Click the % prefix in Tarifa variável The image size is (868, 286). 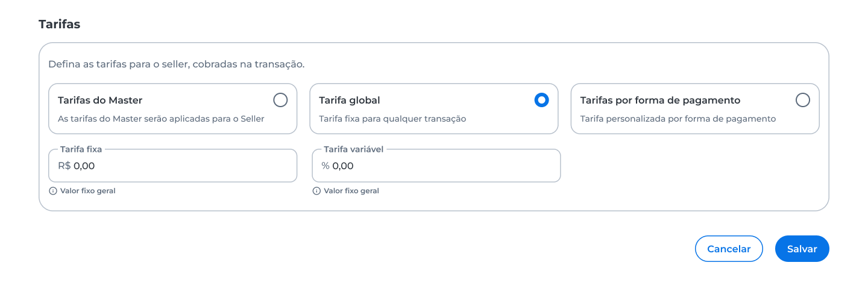tap(325, 166)
